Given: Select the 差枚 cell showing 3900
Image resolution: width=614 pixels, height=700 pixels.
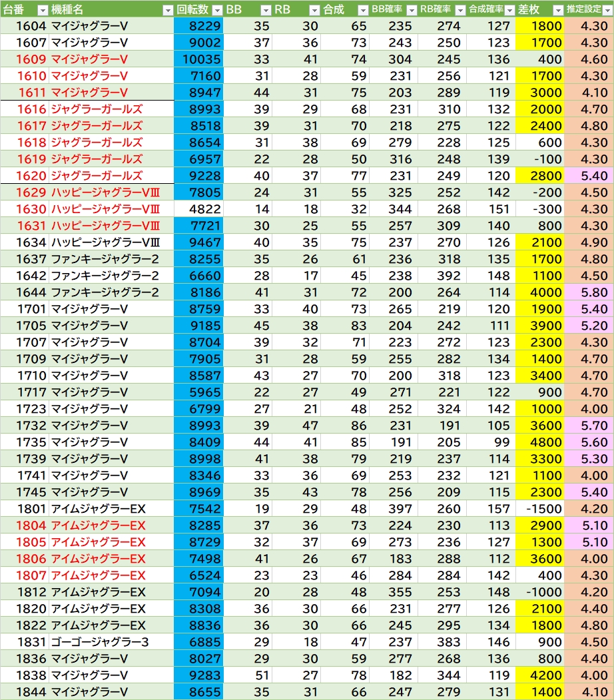Looking at the screenshot, I should [540, 326].
